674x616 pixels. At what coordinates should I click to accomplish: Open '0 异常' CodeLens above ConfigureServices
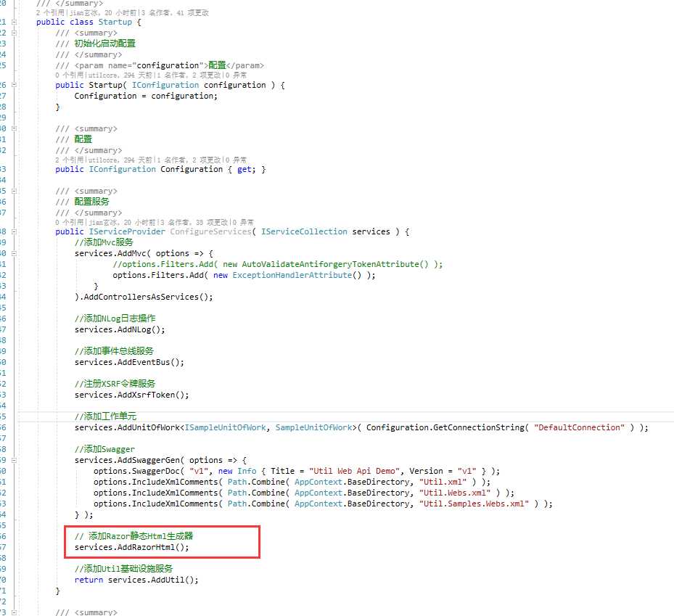pyautogui.click(x=243, y=222)
